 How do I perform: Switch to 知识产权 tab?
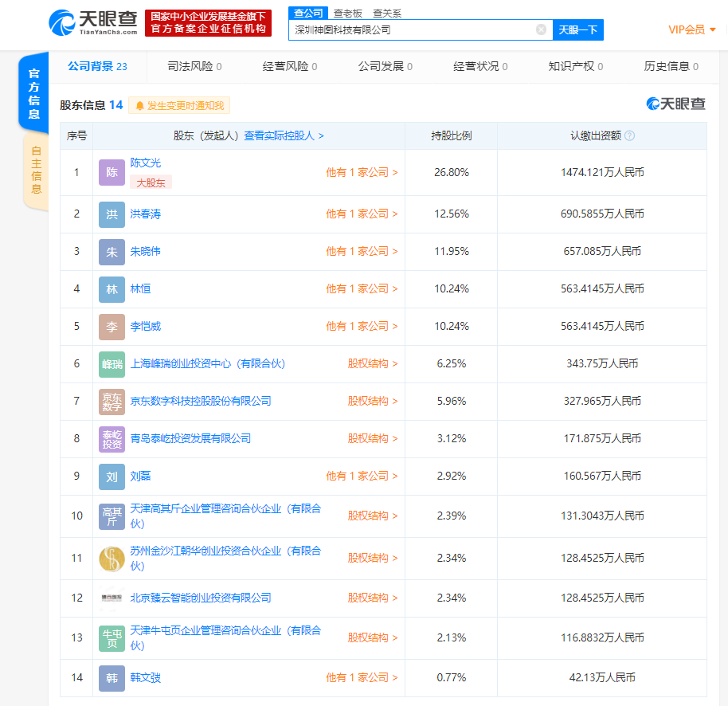point(576,66)
